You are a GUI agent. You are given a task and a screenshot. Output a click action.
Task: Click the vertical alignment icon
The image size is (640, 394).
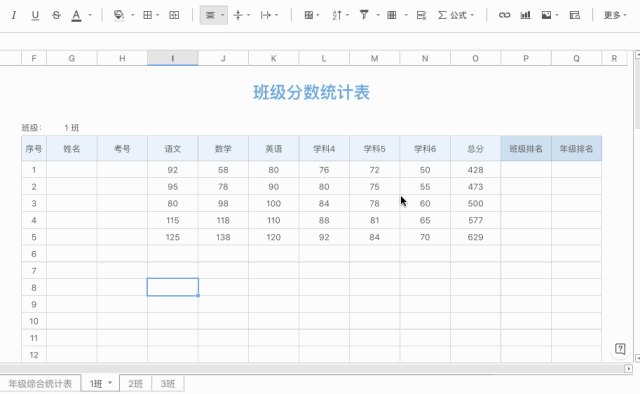click(238, 15)
